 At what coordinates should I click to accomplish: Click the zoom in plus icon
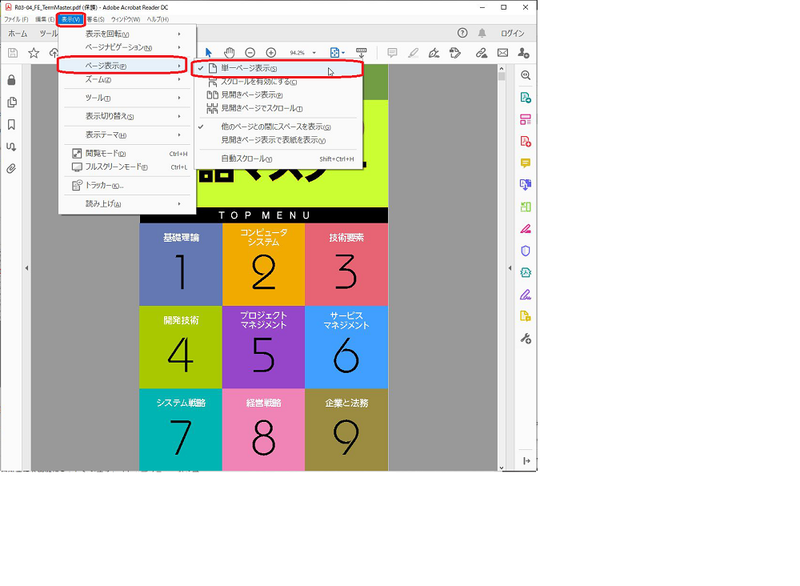(x=271, y=53)
